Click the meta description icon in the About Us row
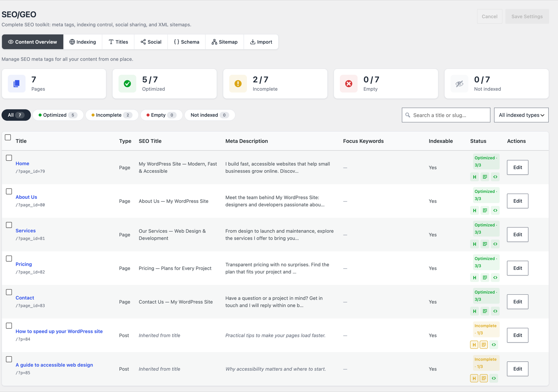The width and height of the screenshot is (558, 392). point(485,210)
